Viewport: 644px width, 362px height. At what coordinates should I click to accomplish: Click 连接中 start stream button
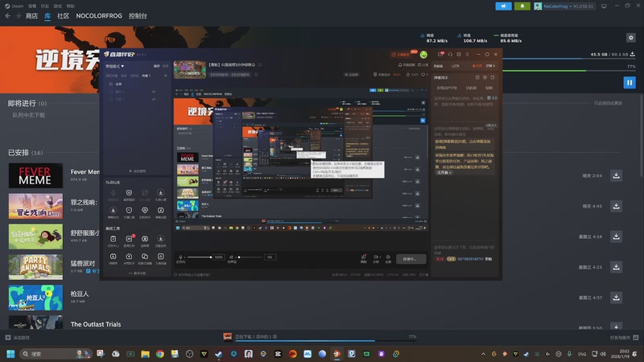(x=411, y=259)
